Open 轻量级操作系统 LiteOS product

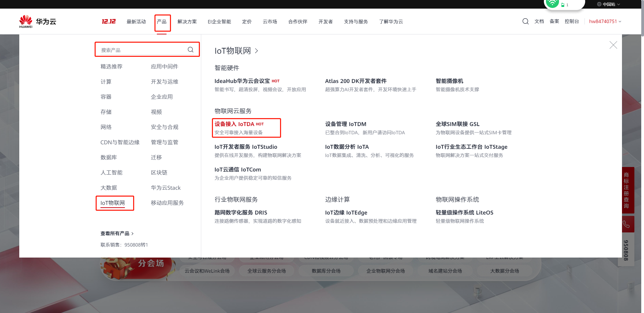(464, 212)
